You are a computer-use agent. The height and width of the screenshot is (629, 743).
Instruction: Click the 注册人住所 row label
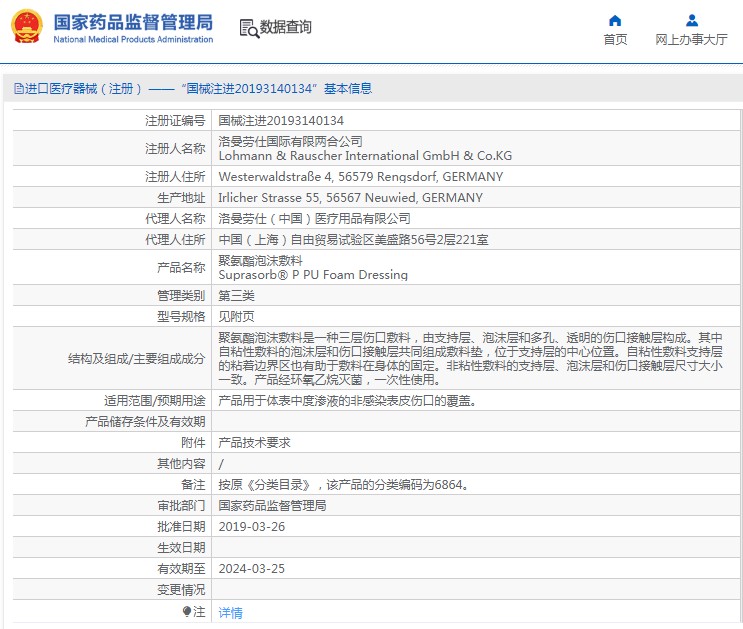point(175,177)
